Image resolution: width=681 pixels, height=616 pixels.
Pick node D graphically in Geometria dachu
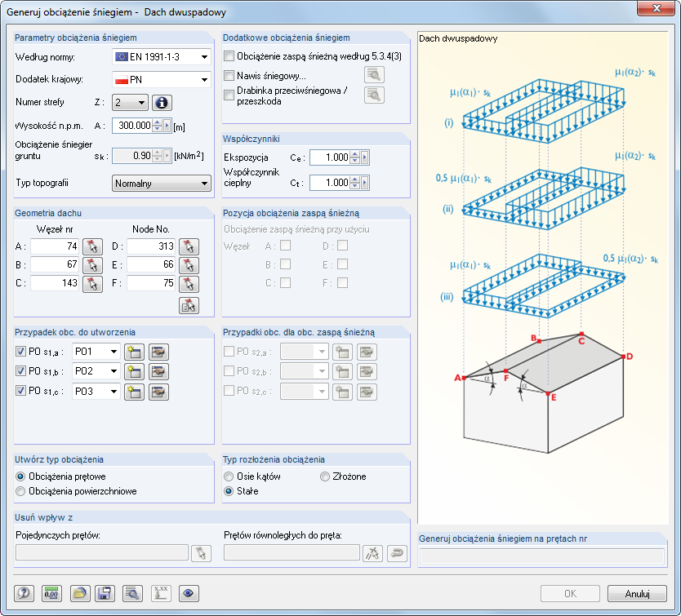coord(189,246)
